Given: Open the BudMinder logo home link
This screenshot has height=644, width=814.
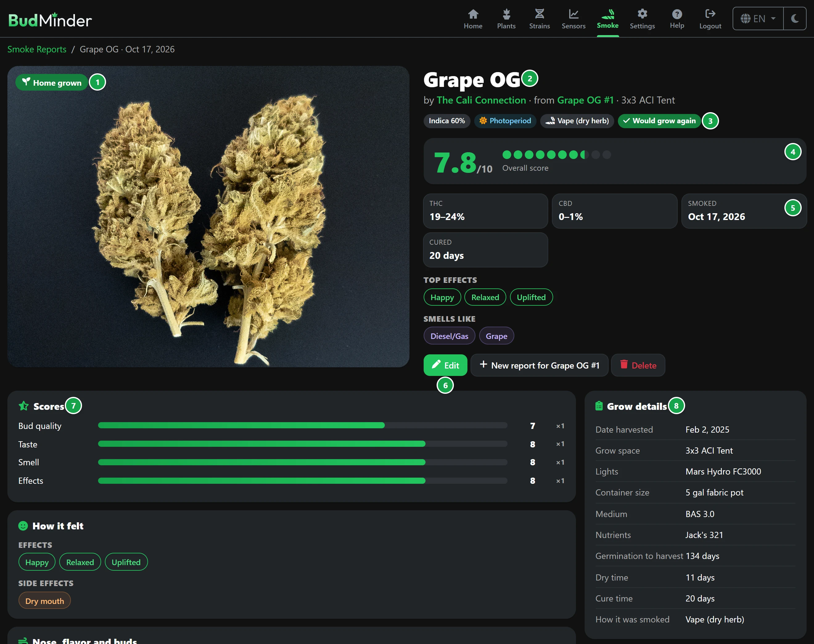Looking at the screenshot, I should (50, 20).
